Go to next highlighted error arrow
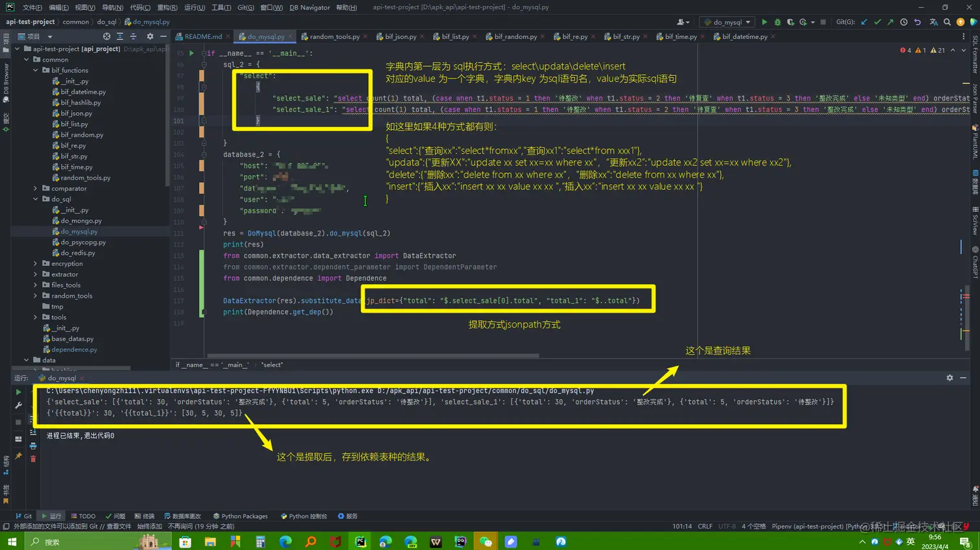This screenshot has width=980, height=550. (x=963, y=50)
